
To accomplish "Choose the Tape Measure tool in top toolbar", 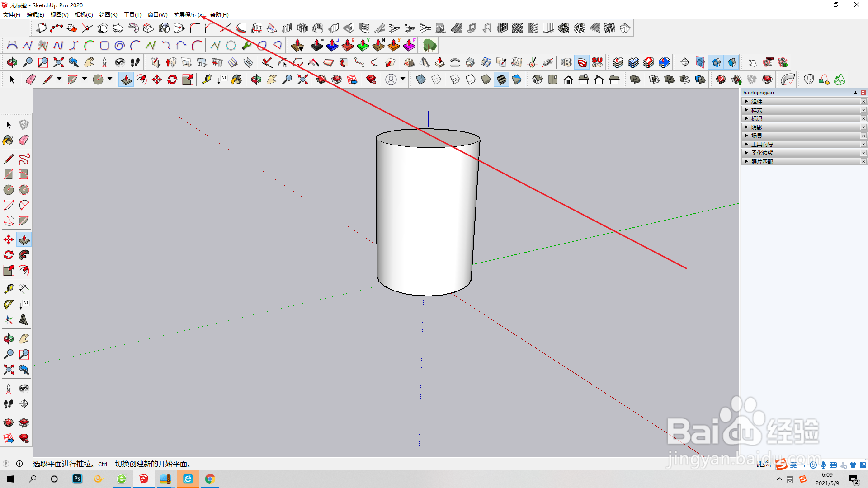I will click(x=207, y=80).
